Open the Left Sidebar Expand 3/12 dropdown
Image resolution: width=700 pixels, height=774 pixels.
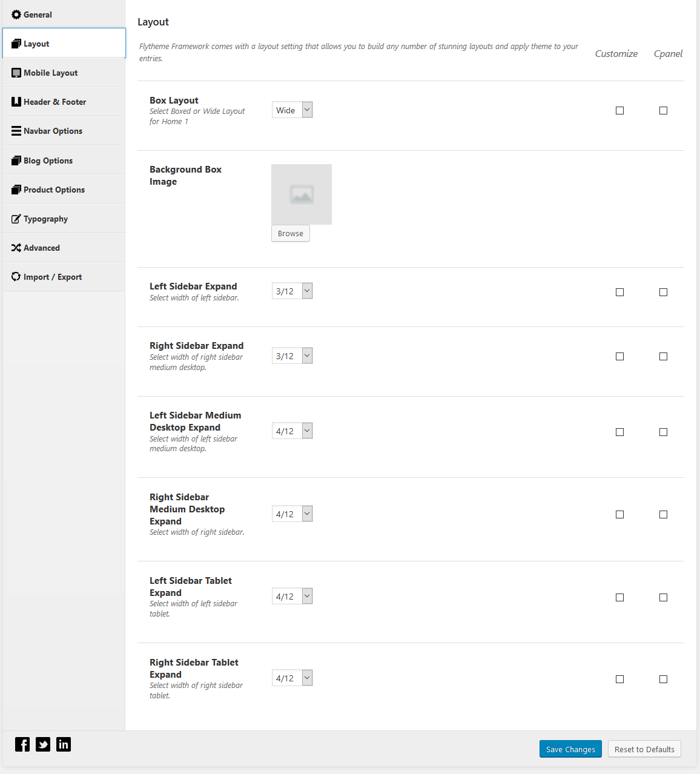[292, 291]
